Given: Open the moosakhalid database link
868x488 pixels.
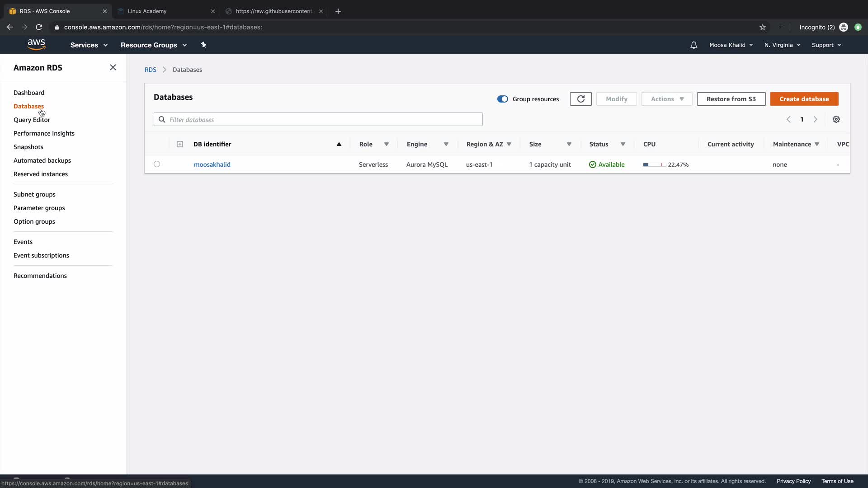Looking at the screenshot, I should point(212,164).
